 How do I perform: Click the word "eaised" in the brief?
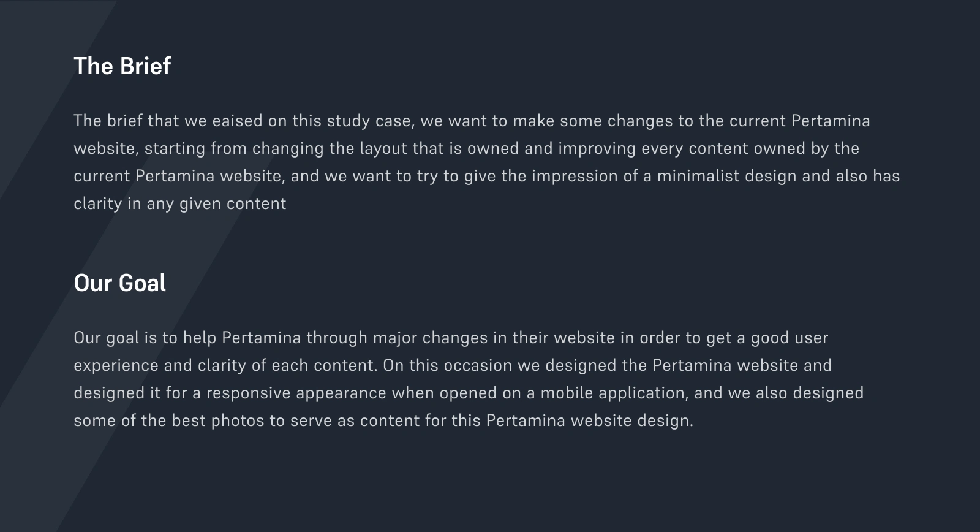tap(237, 121)
